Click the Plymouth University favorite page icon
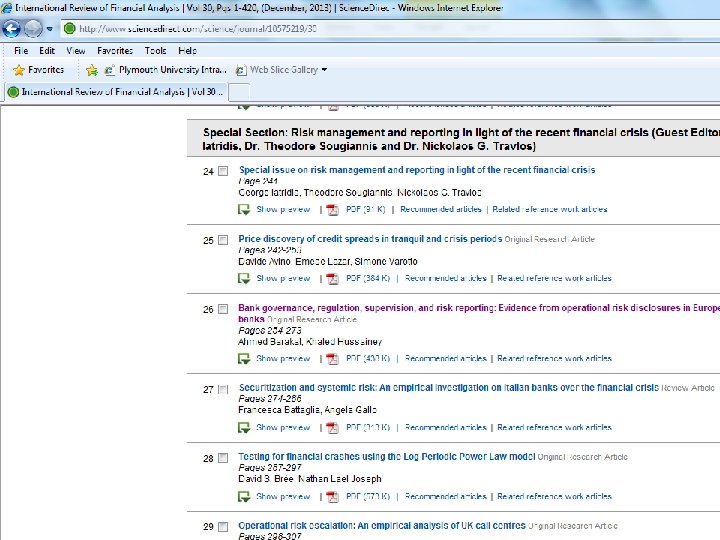Screen dimensions: 720x540 (109, 70)
